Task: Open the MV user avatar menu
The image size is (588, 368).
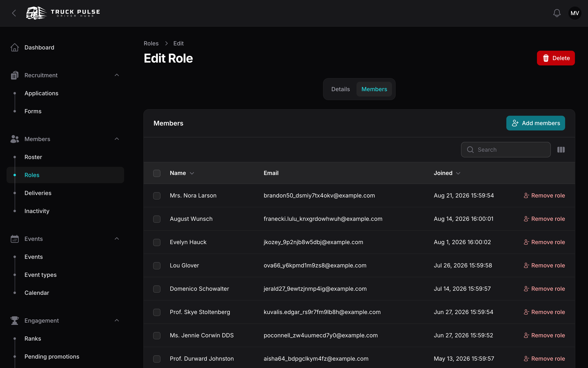Action: pos(575,13)
